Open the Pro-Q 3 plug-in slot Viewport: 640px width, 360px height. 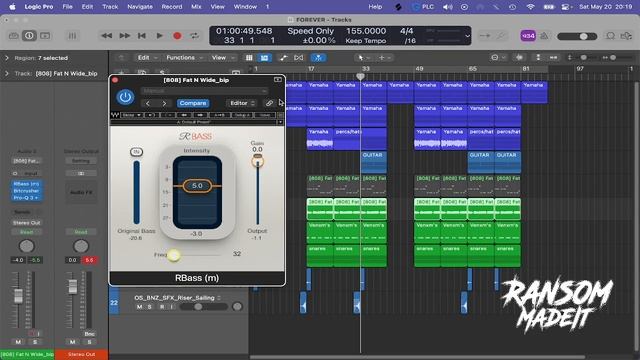click(x=26, y=198)
